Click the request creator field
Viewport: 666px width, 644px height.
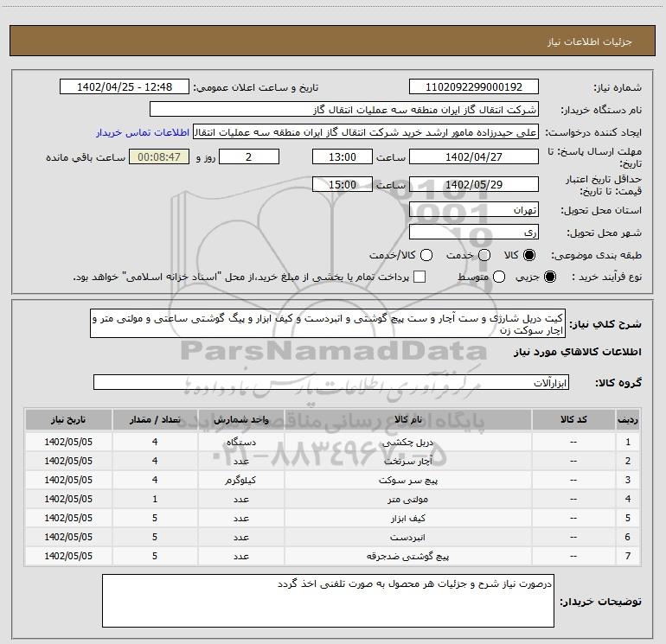pyautogui.click(x=366, y=132)
